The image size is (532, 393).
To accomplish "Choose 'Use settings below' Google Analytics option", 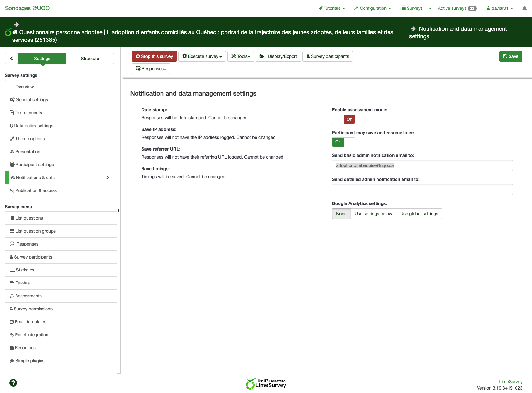I will [x=373, y=214].
